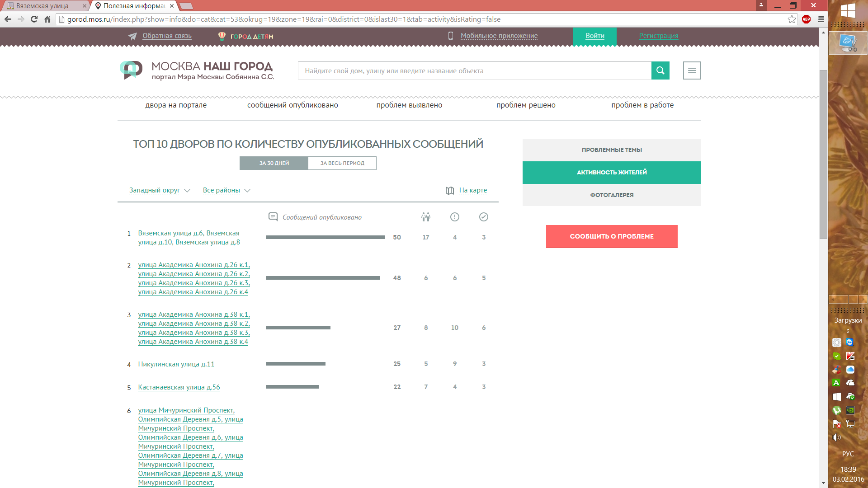Click the AdBlock extension icon
868x488 pixels.
(806, 19)
